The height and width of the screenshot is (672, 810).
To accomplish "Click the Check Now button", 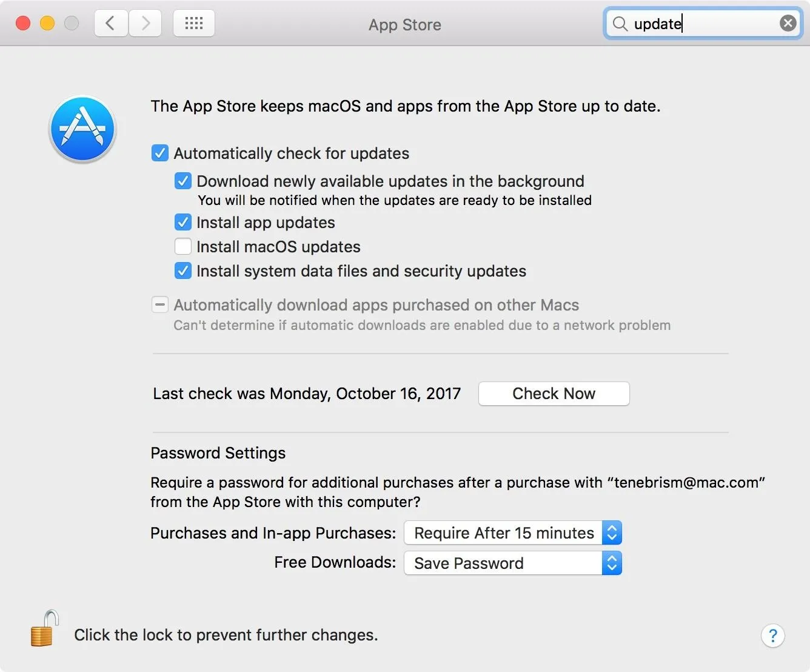I will click(554, 394).
